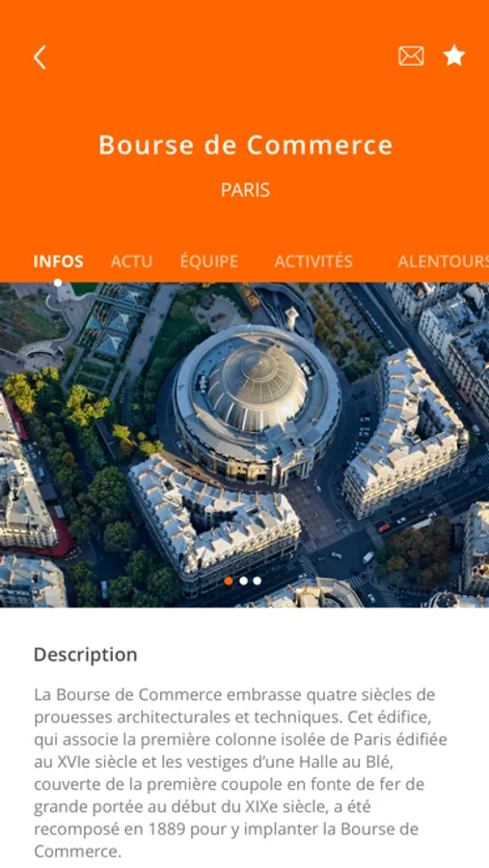The image size is (489, 868).
Task: Tap the envelope mail icon
Action: [411, 56]
